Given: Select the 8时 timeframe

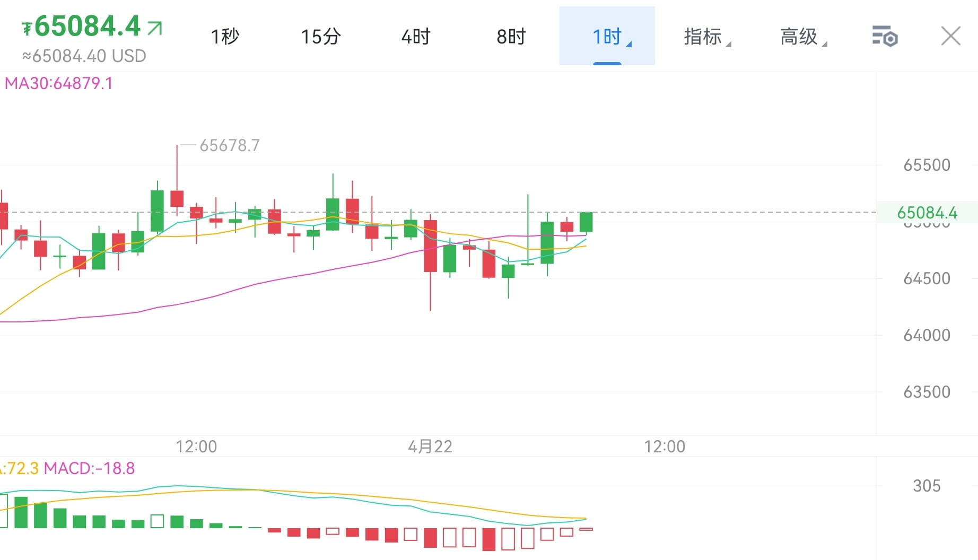Looking at the screenshot, I should click(510, 36).
